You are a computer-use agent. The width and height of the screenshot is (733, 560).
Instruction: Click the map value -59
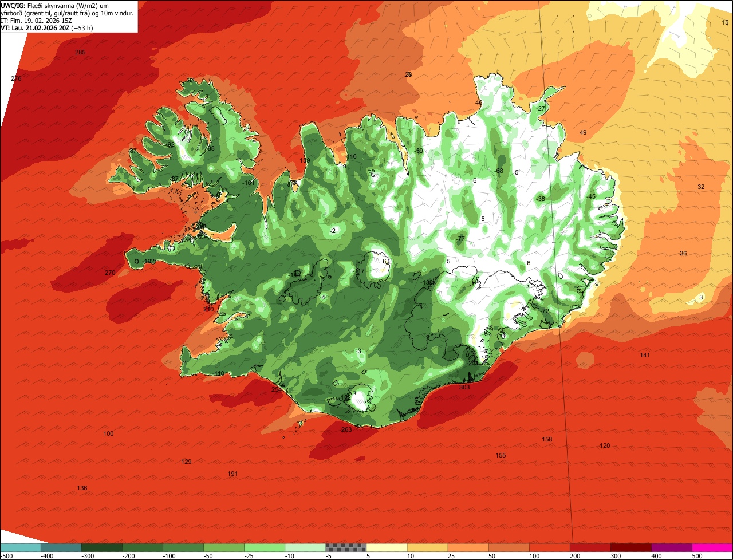click(419, 151)
